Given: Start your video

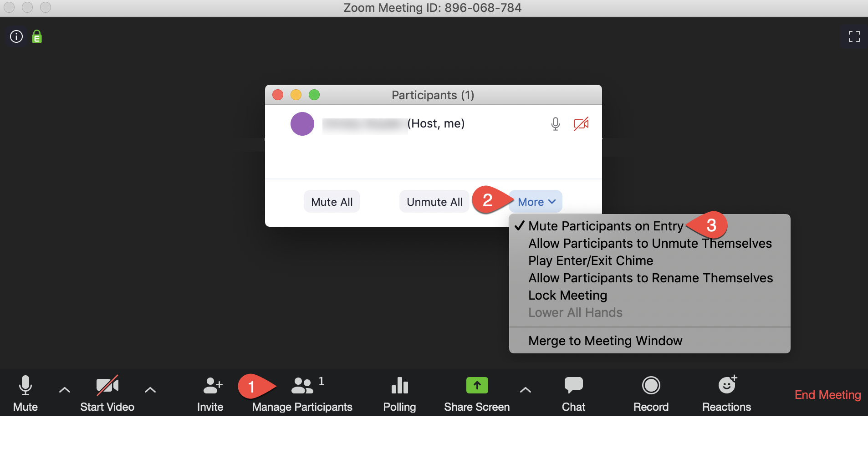Looking at the screenshot, I should 107,392.
